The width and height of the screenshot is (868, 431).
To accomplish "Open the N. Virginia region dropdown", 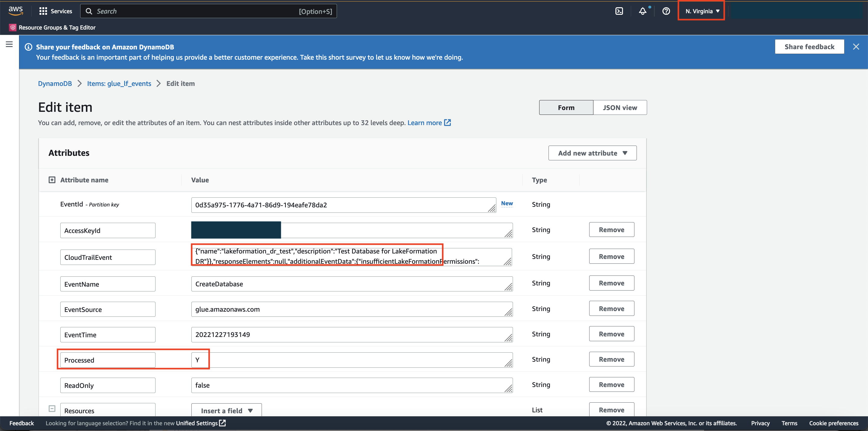I will (702, 11).
